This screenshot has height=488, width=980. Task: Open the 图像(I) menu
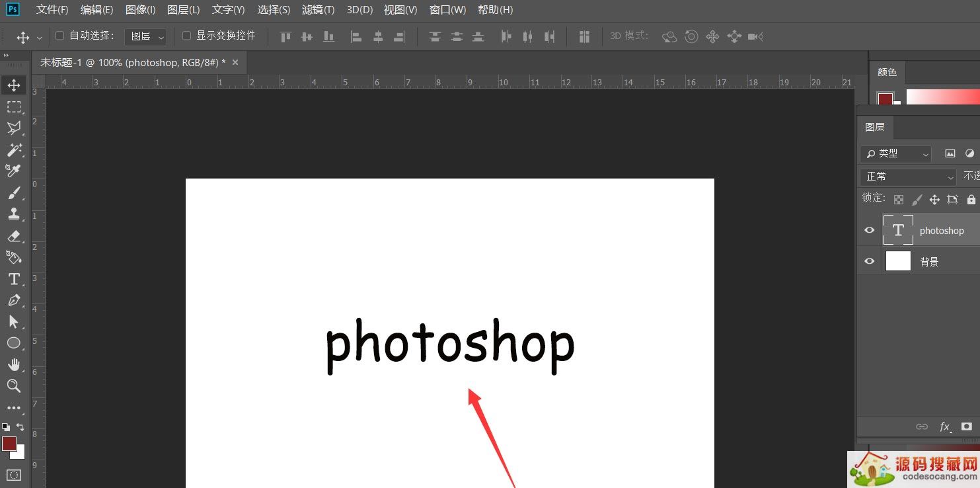tap(141, 10)
